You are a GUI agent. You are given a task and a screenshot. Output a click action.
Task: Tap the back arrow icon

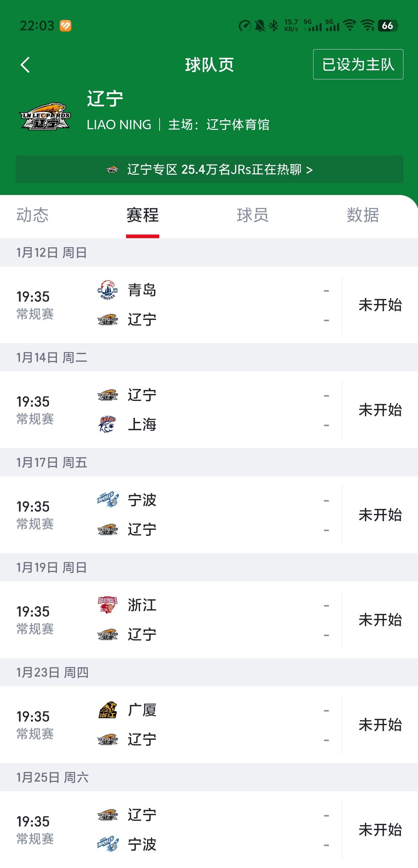[25, 65]
